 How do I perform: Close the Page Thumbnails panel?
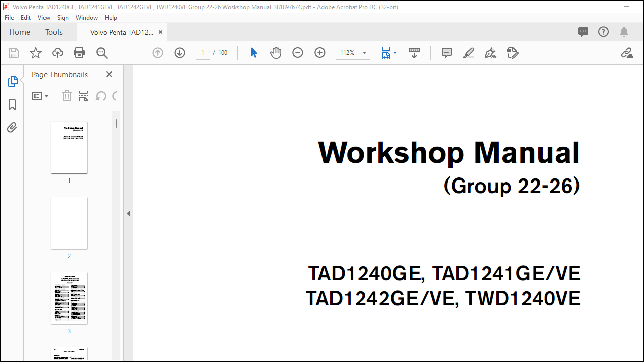pos(109,74)
